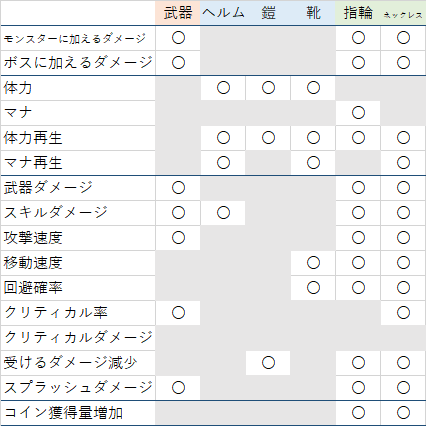The image size is (426, 426).
Task: Select the クリティカルダメージ row label
Action: pos(78,338)
